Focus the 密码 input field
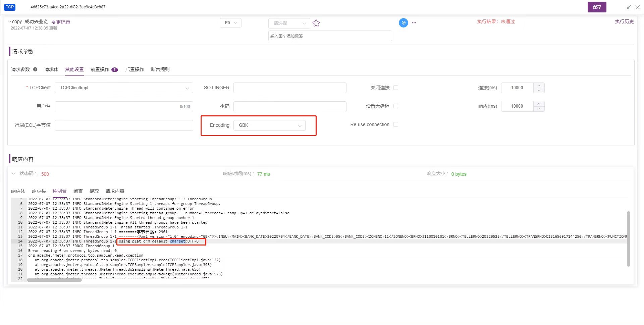The height and width of the screenshot is (325, 644). click(x=290, y=106)
